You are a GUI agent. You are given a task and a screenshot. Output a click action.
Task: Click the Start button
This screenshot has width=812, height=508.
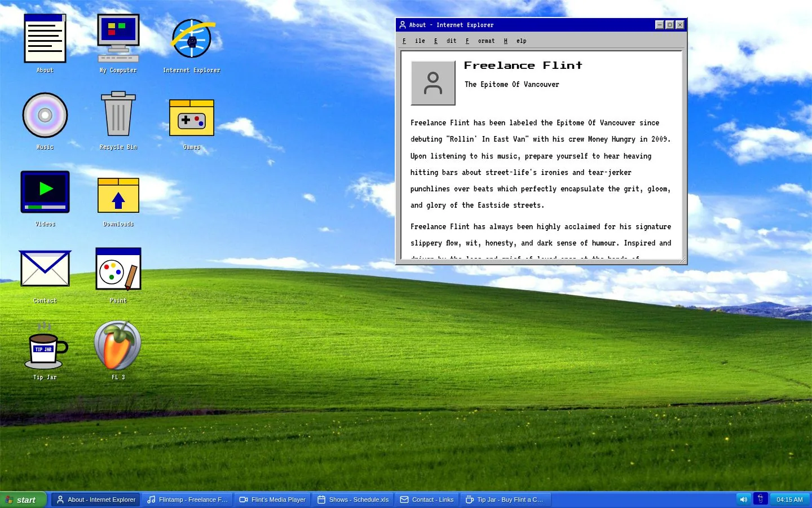23,500
